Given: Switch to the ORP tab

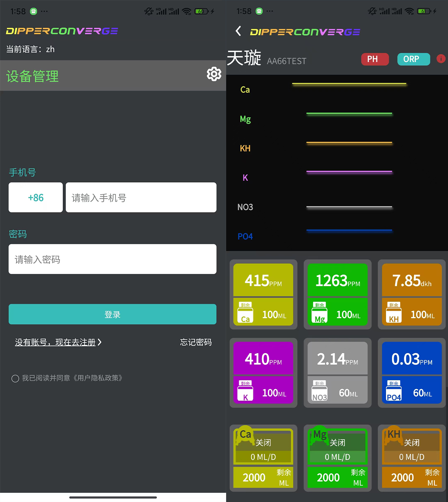Looking at the screenshot, I should click(x=413, y=59).
